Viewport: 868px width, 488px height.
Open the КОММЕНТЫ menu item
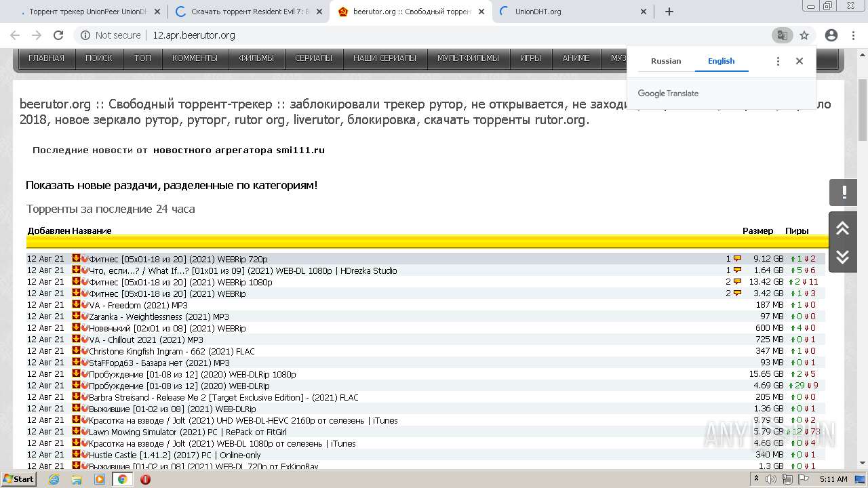tap(195, 58)
